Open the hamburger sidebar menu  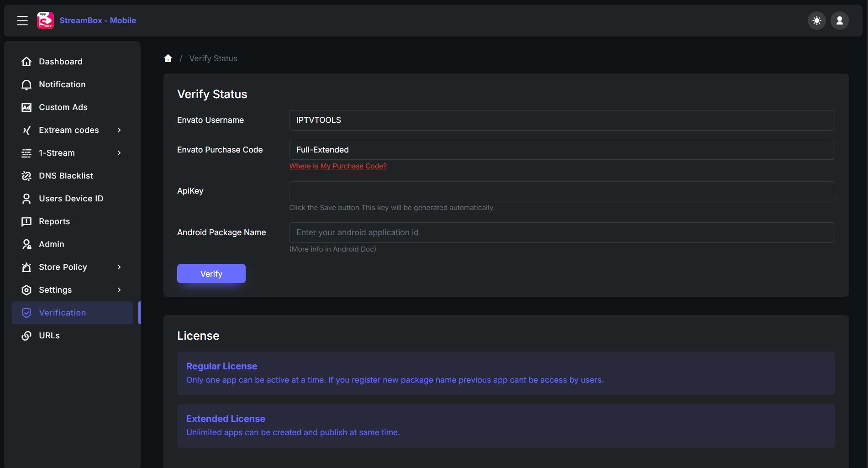pos(22,21)
